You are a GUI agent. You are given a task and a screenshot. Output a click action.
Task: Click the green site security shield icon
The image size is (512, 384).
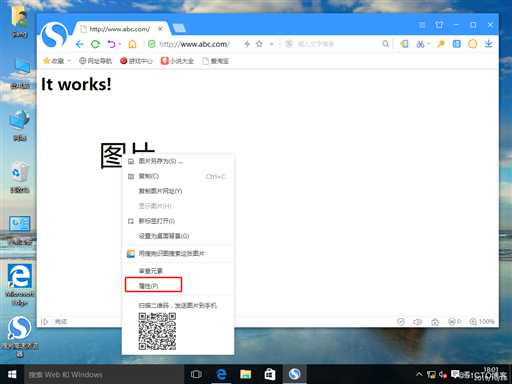(152, 44)
